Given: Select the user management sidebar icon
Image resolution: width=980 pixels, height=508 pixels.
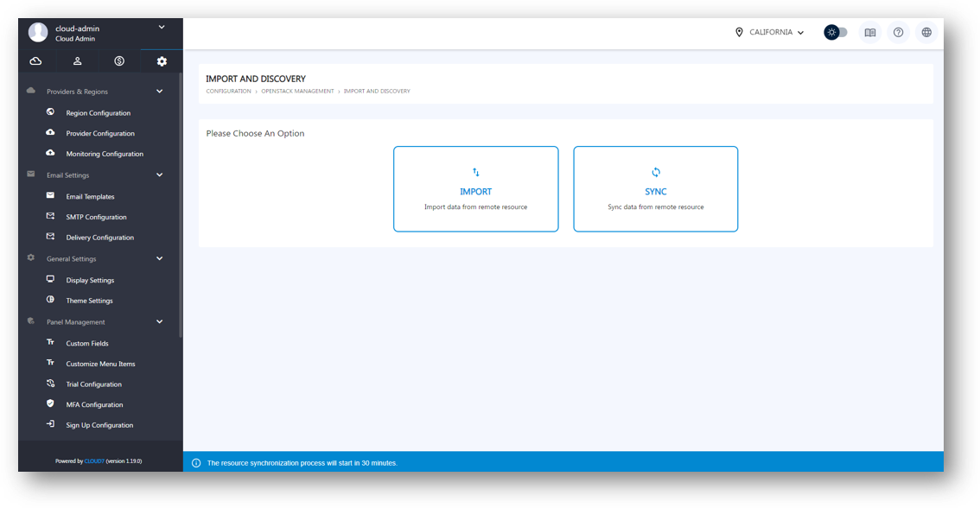Looking at the screenshot, I should [77, 60].
